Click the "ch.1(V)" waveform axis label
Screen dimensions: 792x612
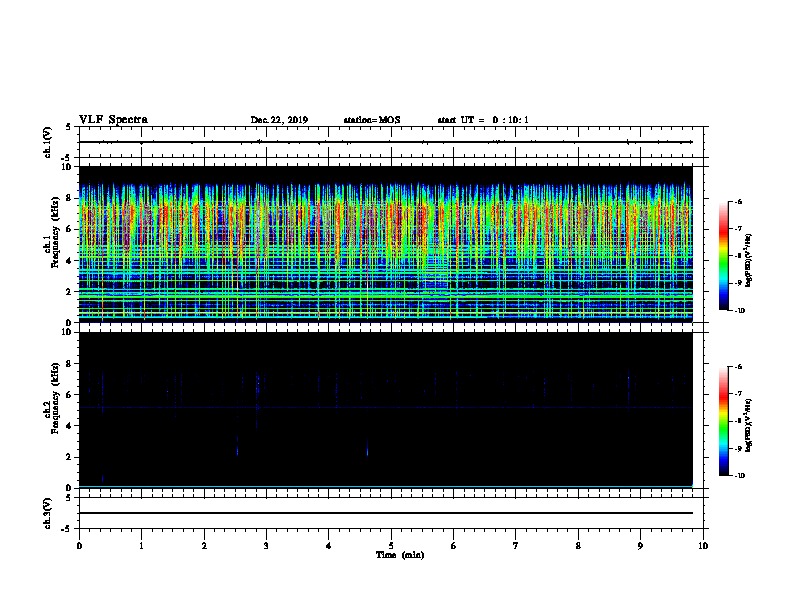pyautogui.click(x=48, y=142)
